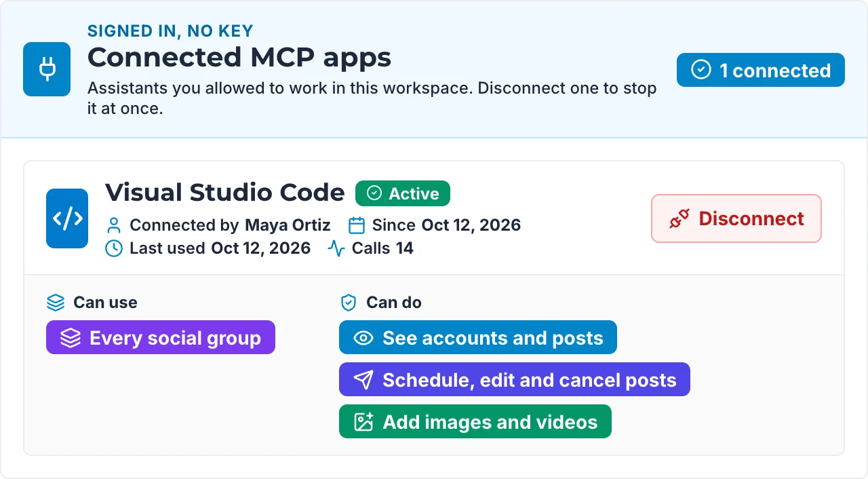The height and width of the screenshot is (479, 868).
Task: Click the clock icon beside Last used
Action: [x=115, y=248]
